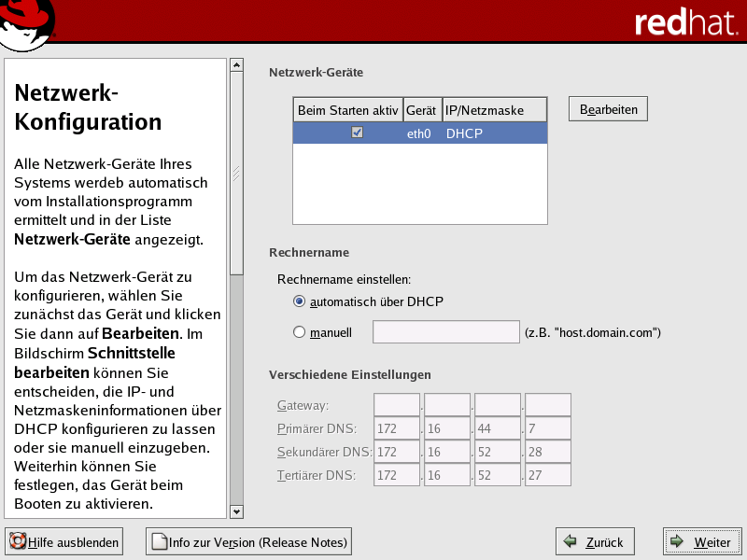Toggle eth0 Beim Starten aktiv checkbox
This screenshot has height=560, width=747.
pyautogui.click(x=357, y=133)
